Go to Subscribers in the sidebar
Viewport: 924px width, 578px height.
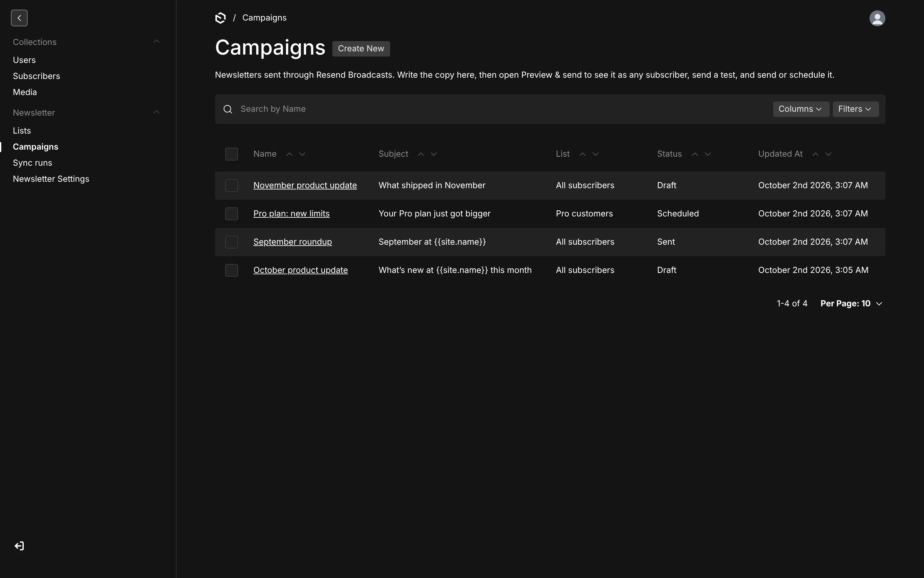coord(36,76)
